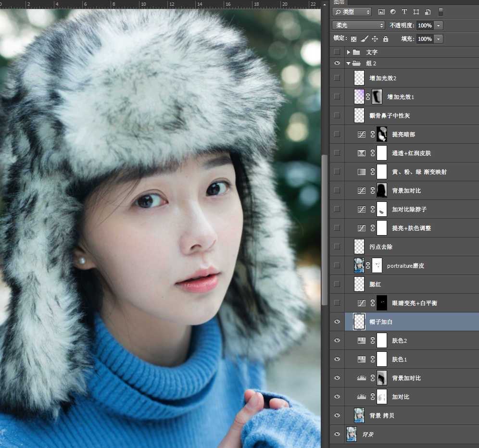Select the 污点去除 layer name

click(x=380, y=247)
